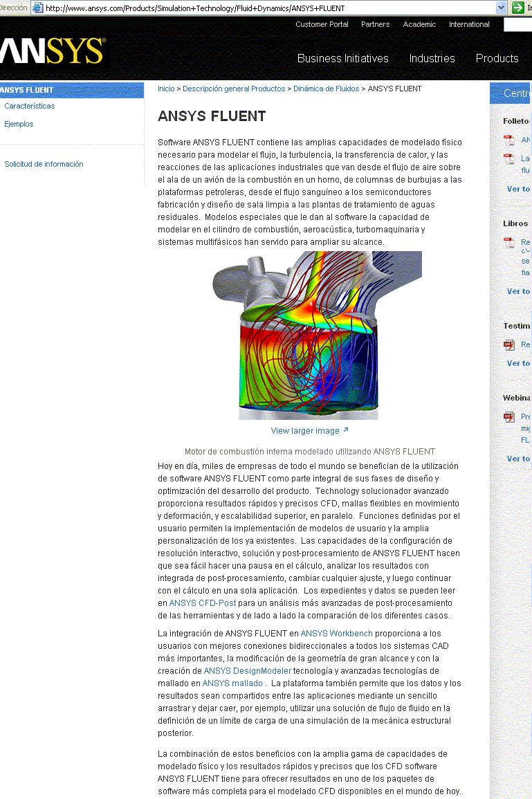
Task: Open the ANSYS CFD-Post link
Action: click(x=203, y=603)
